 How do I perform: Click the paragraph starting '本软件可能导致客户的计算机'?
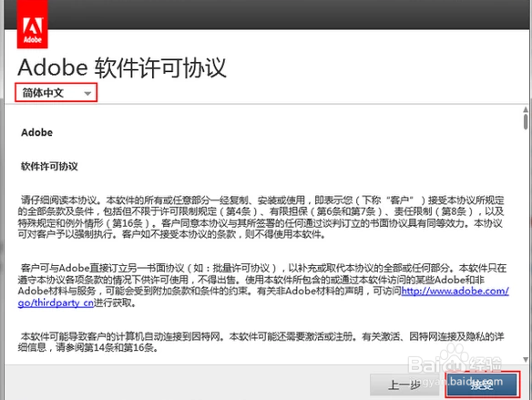[x=261, y=342]
